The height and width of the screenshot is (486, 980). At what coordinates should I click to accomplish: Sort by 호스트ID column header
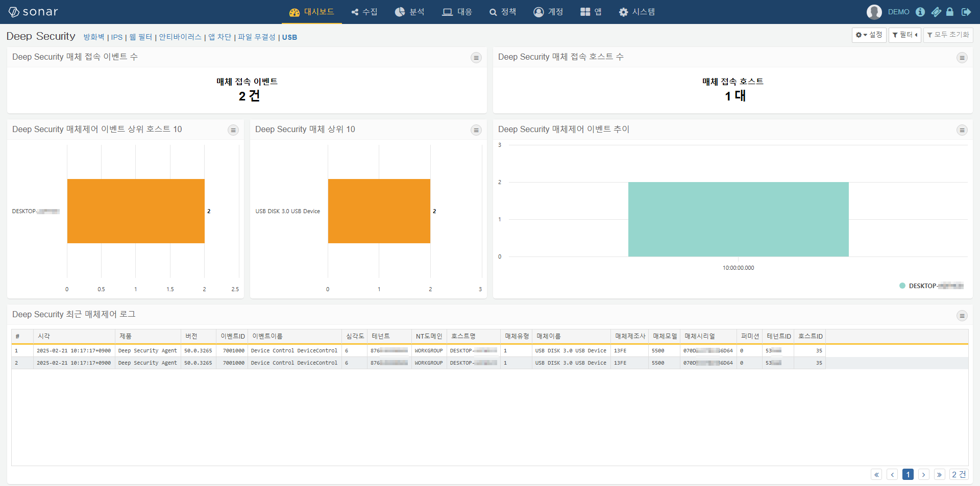(x=810, y=336)
